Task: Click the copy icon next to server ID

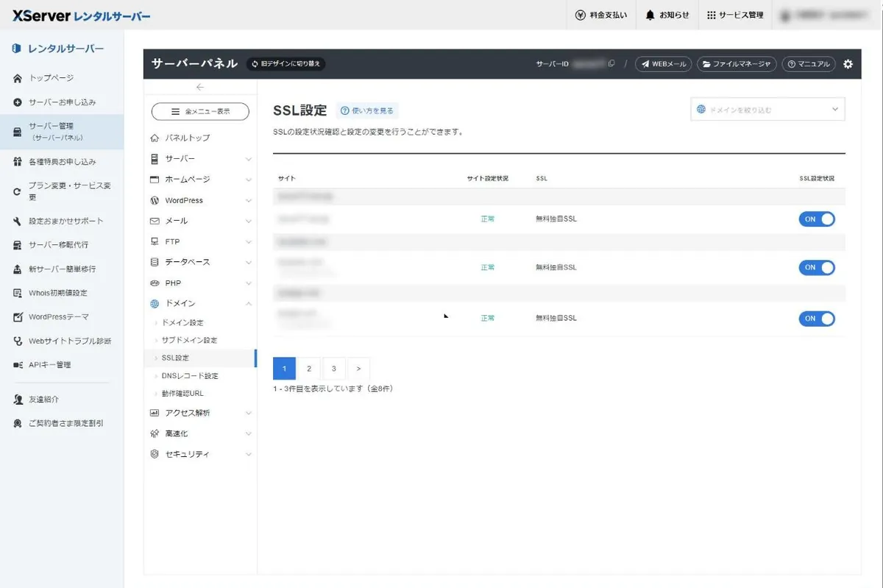Action: click(611, 64)
